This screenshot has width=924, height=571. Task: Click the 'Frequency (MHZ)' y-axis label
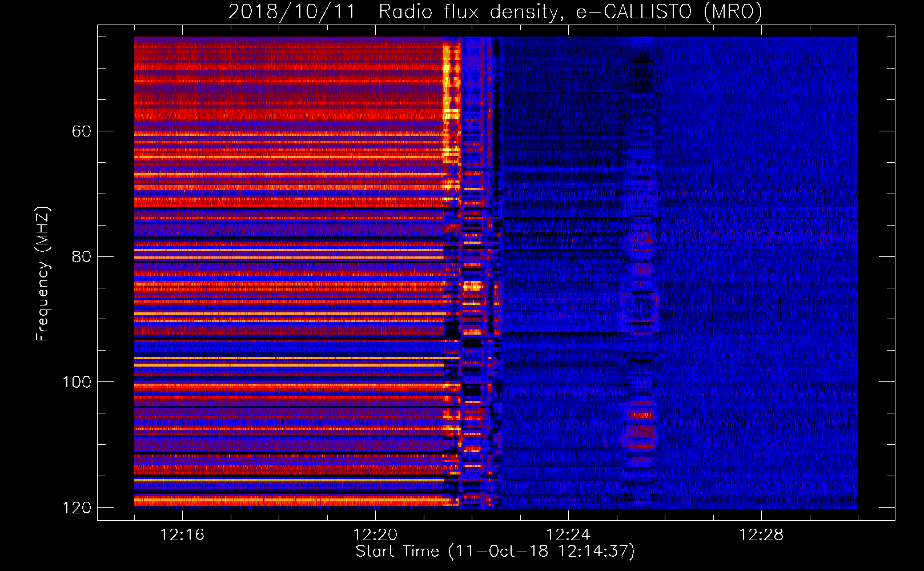click(42, 274)
